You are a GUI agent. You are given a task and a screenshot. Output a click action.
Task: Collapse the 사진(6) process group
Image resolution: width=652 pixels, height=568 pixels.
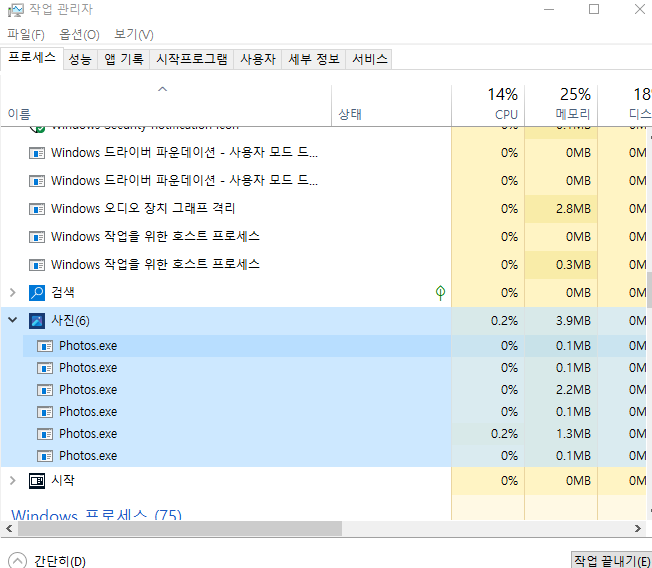click(x=13, y=320)
